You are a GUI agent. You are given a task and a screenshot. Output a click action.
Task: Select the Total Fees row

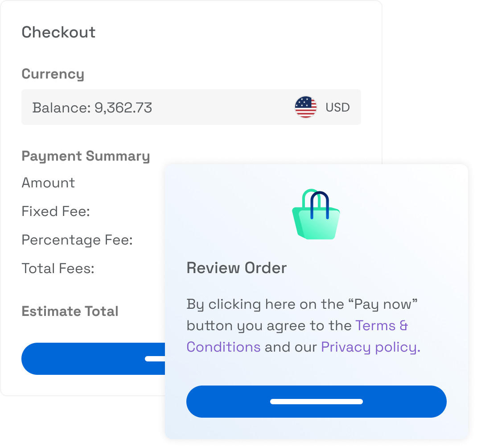tap(58, 269)
